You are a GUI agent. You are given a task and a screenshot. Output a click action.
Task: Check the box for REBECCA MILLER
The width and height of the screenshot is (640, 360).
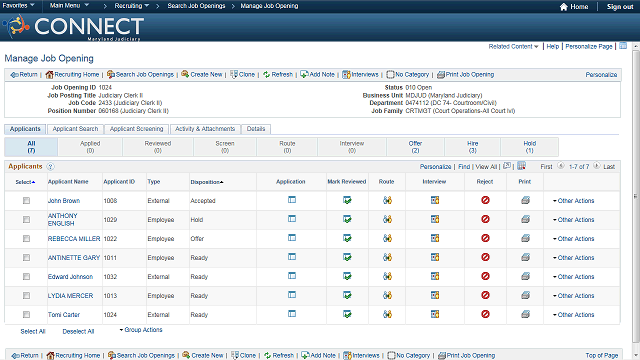pyautogui.click(x=27, y=238)
